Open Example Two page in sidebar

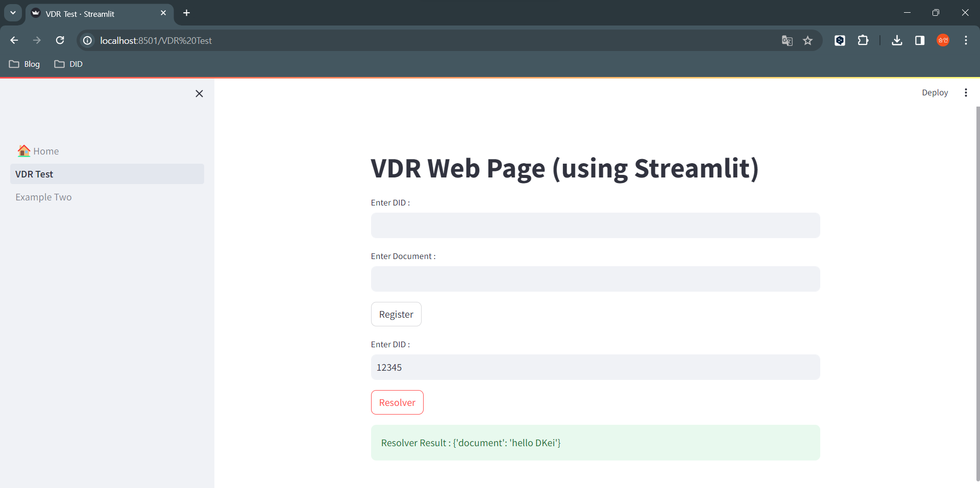click(x=107, y=197)
